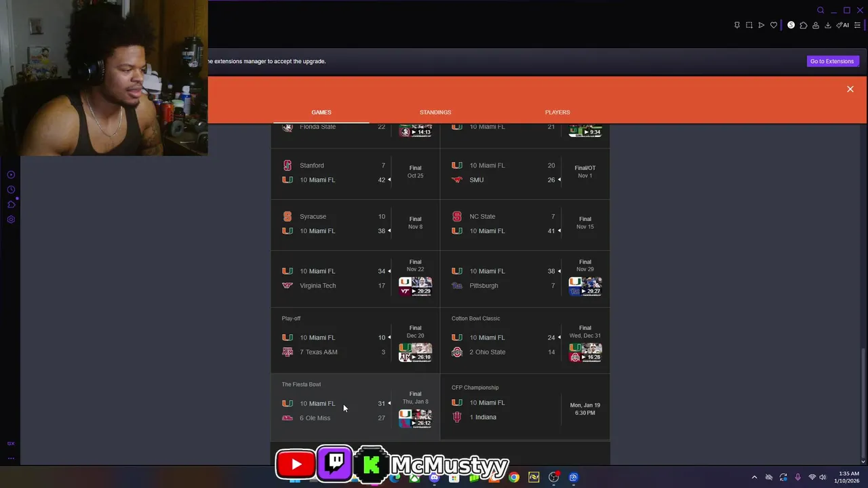Click the Go to Extensions button

832,61
